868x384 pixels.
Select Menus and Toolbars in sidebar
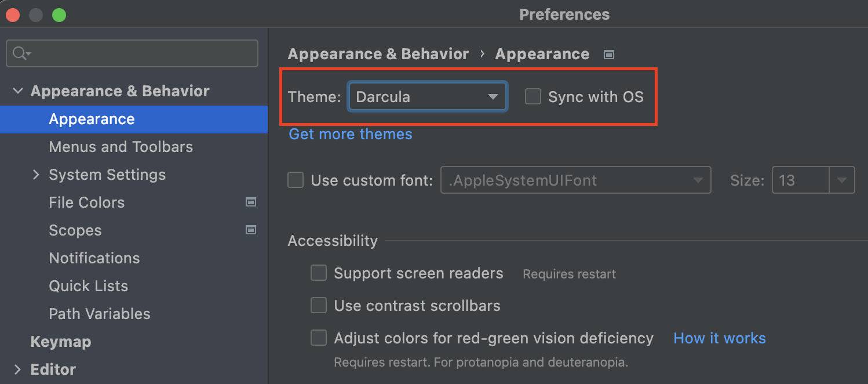(x=121, y=147)
